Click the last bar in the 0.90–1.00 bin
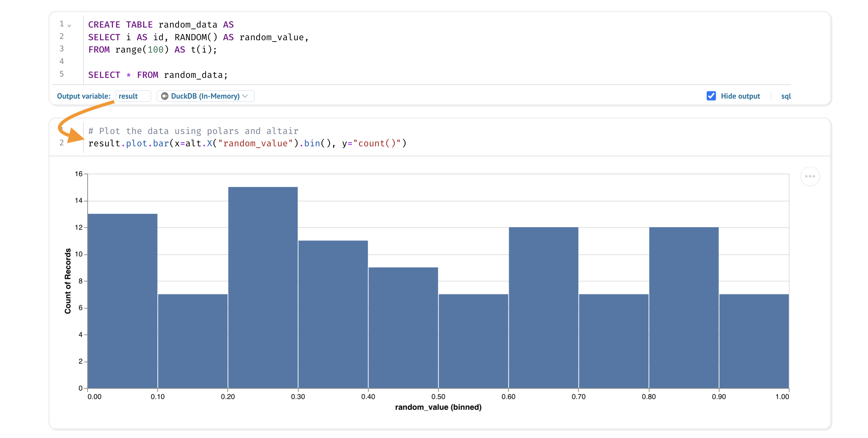Viewport: 868px width, 438px height. [754, 341]
